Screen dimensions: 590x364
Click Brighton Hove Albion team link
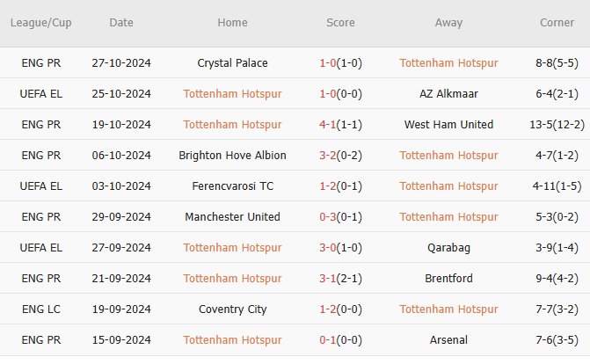coord(232,156)
